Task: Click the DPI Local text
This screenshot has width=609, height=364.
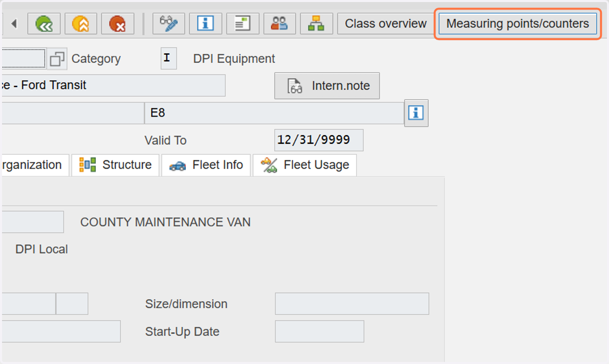Action: click(x=42, y=249)
